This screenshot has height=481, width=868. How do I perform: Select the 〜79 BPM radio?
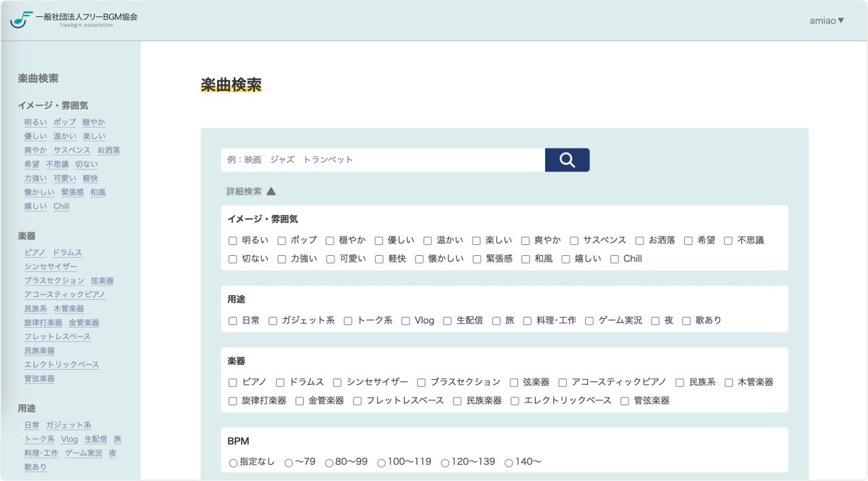[289, 463]
